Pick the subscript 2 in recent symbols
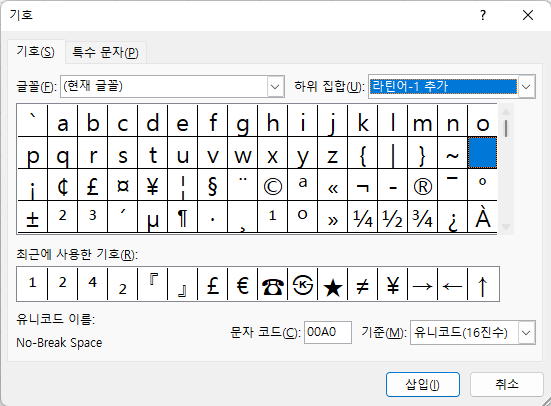 123,284
